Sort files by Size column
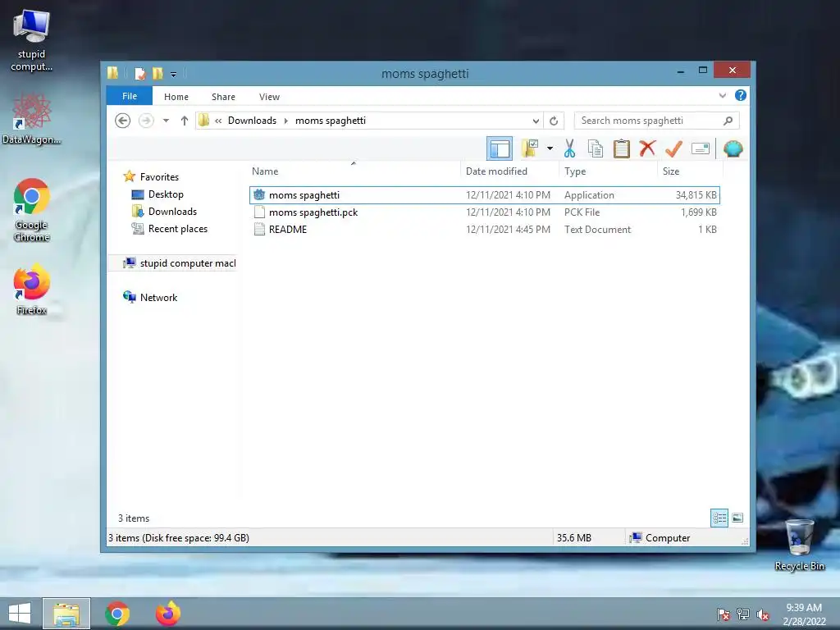Screen dimensions: 840x630 690,171
